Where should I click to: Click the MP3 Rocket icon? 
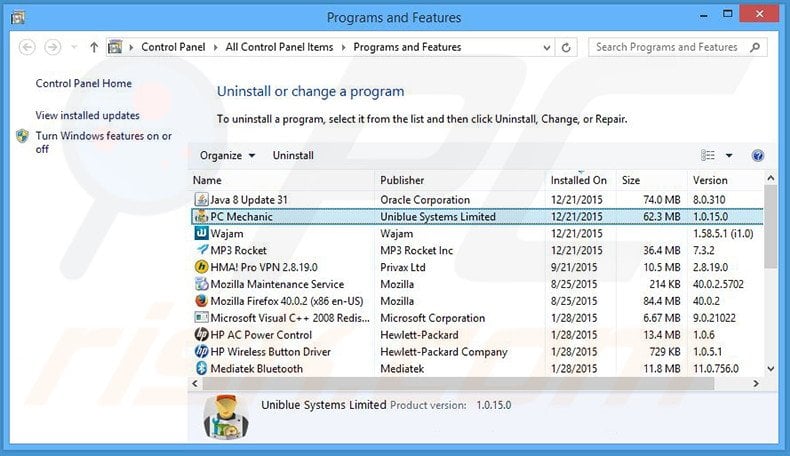tap(202, 250)
